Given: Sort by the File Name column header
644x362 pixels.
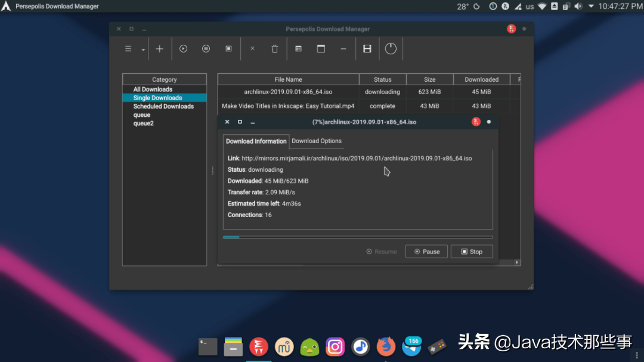Looking at the screenshot, I should pyautogui.click(x=289, y=79).
